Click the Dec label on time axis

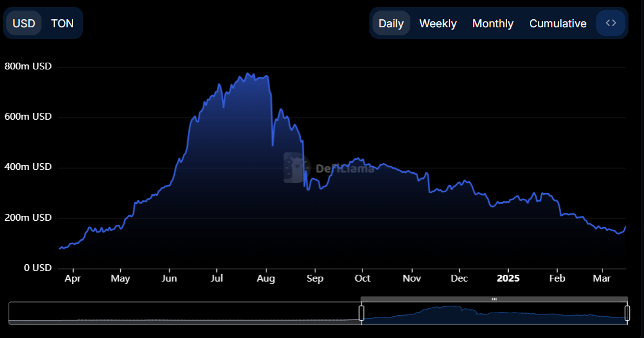click(459, 278)
